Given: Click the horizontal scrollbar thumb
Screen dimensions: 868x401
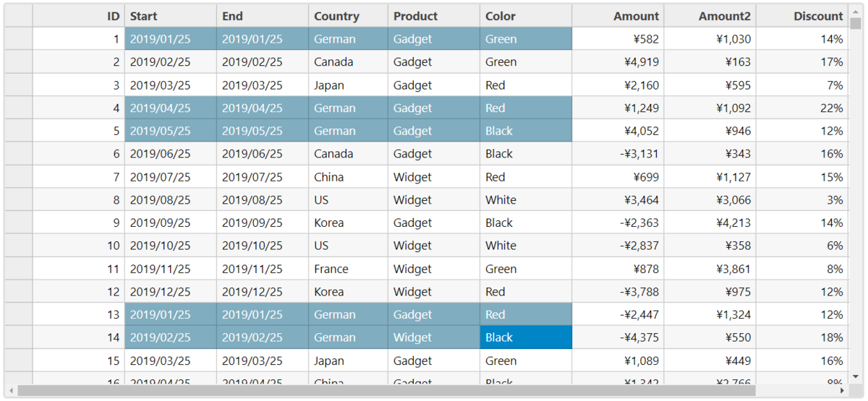Looking at the screenshot, I should (x=386, y=390).
